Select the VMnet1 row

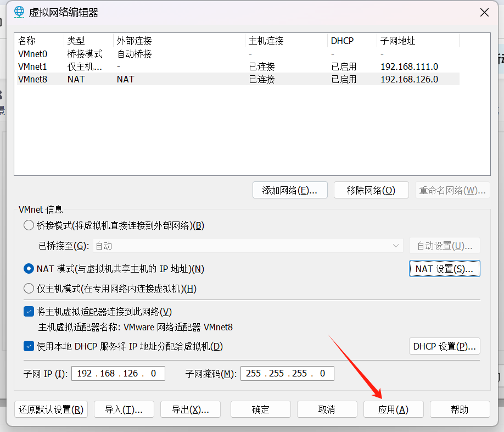click(x=238, y=67)
